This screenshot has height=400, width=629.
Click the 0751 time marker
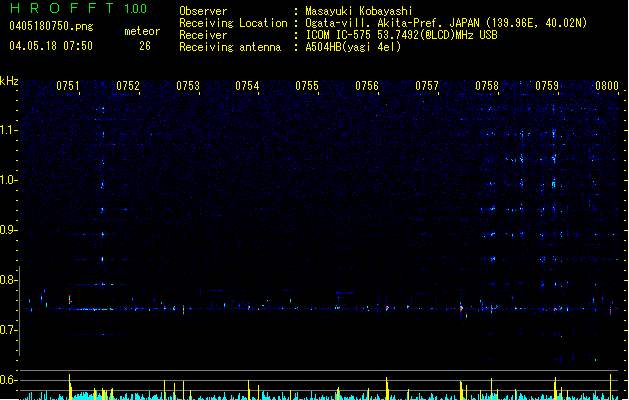[68, 86]
